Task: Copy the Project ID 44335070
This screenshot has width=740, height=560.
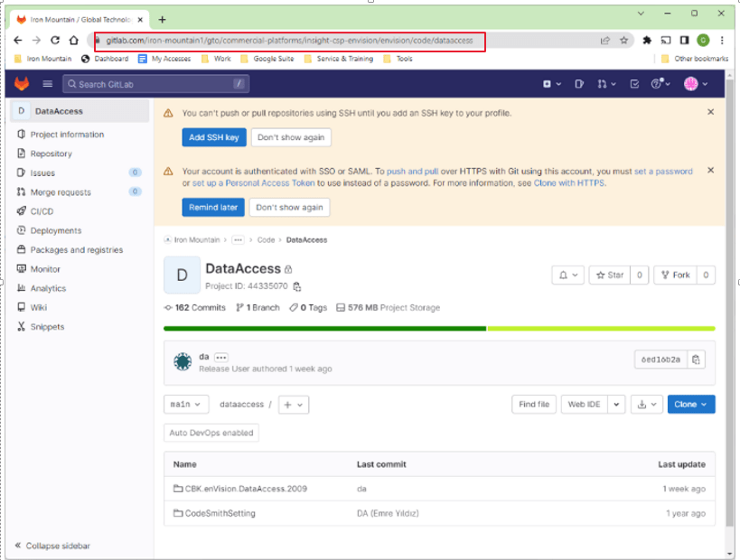Action: [296, 286]
